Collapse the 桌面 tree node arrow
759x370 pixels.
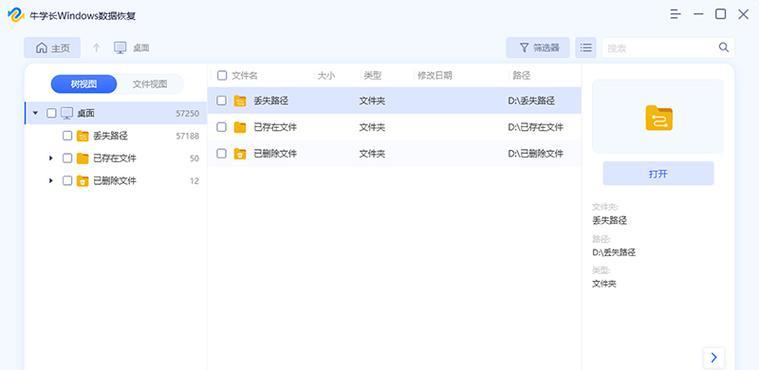pyautogui.click(x=35, y=113)
